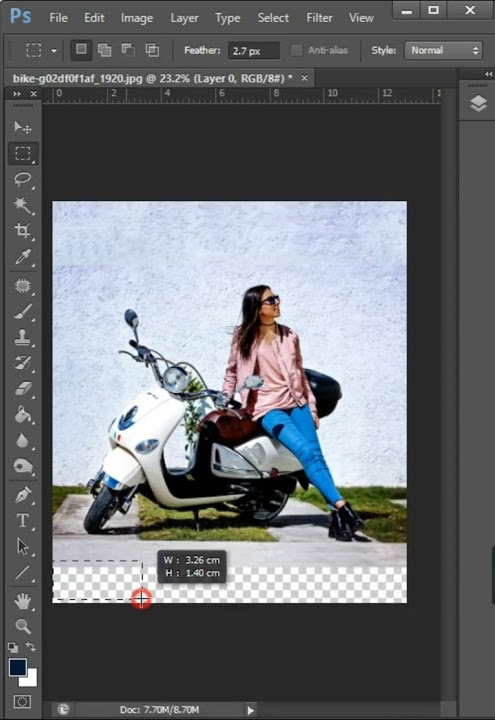Select the Clone Stamp tool
Image resolution: width=495 pixels, height=720 pixels.
22,338
